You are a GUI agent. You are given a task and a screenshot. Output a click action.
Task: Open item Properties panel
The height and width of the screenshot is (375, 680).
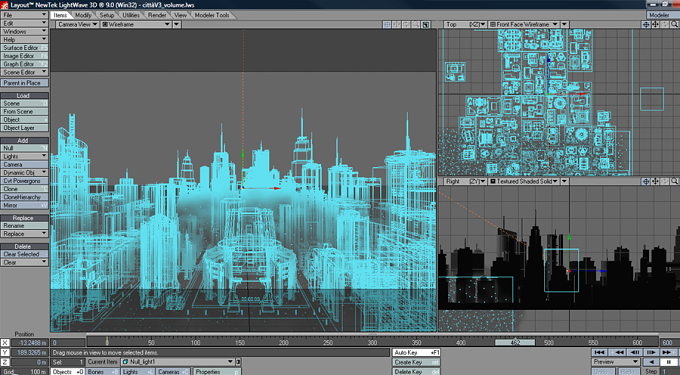pyautogui.click(x=217, y=372)
